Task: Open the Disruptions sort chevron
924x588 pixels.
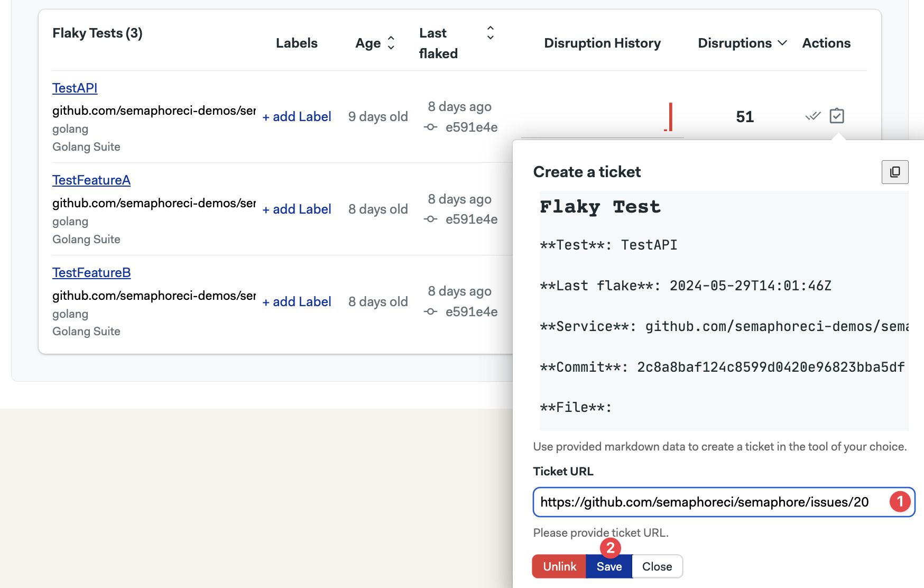Action: 783,43
